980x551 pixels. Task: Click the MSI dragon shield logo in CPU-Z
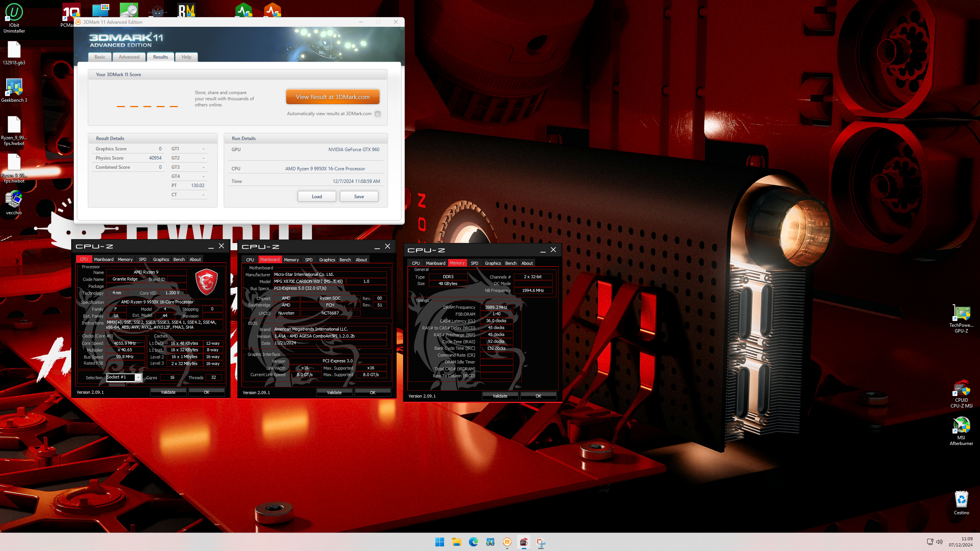coord(207,282)
